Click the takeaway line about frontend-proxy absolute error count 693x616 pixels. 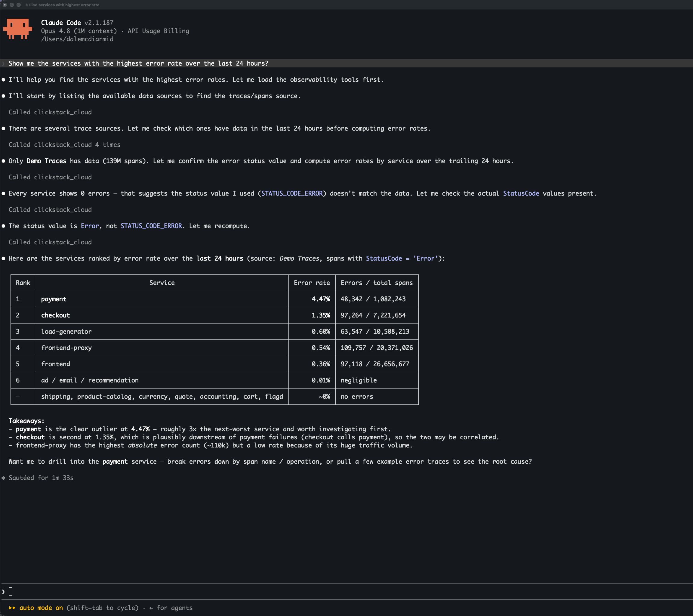(x=211, y=445)
